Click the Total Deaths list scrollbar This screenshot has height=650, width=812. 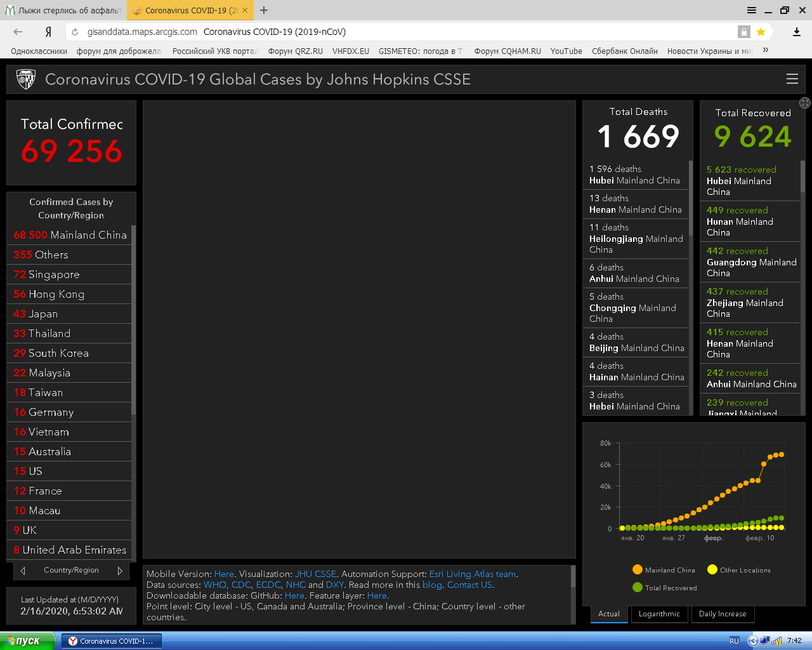click(x=691, y=197)
